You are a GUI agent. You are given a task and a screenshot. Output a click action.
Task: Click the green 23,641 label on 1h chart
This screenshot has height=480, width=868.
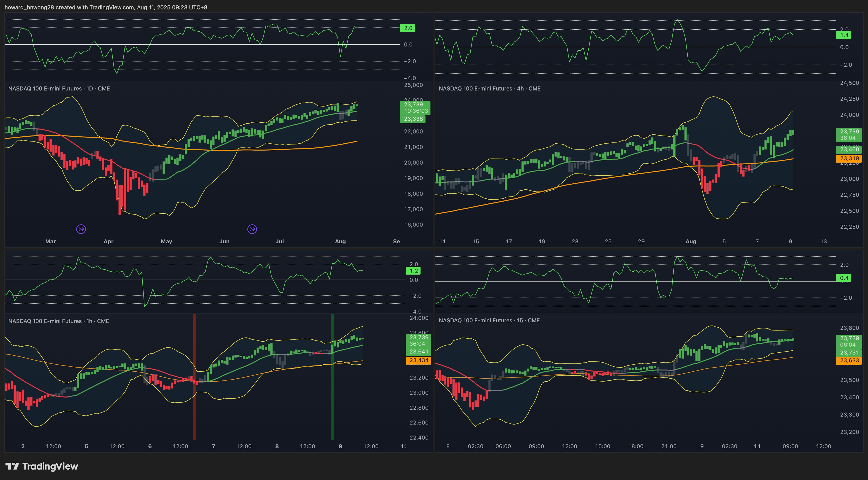(418, 352)
